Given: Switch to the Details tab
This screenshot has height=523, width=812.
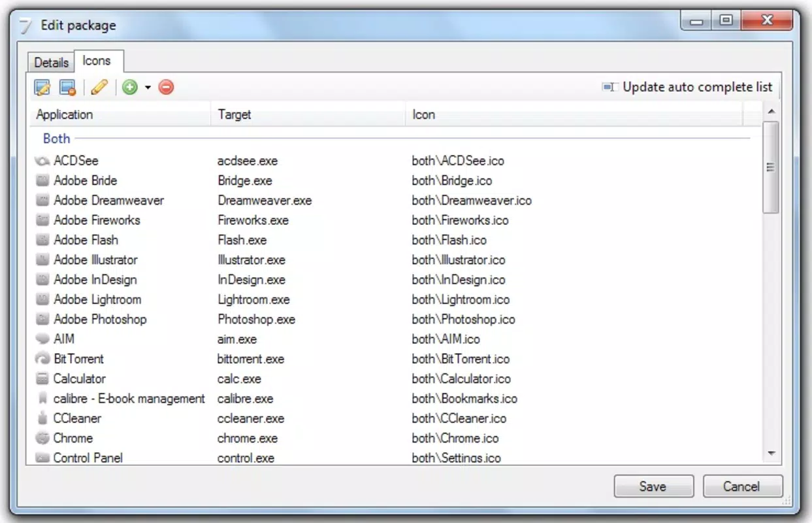Looking at the screenshot, I should coord(51,62).
